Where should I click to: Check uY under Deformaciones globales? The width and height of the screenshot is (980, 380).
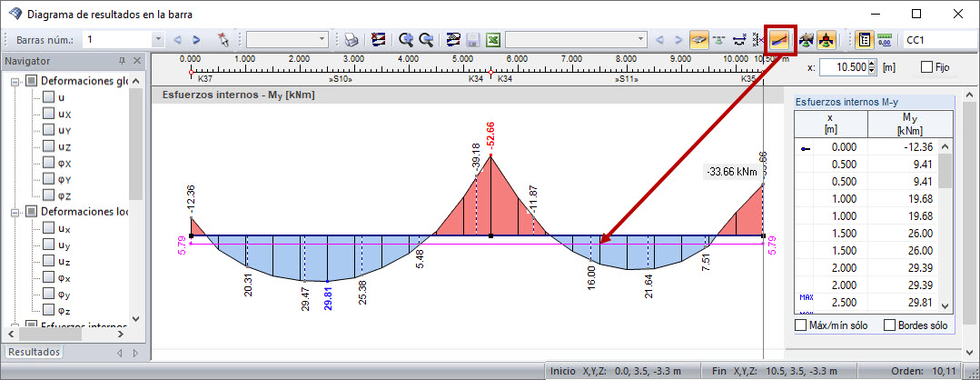coord(48,130)
